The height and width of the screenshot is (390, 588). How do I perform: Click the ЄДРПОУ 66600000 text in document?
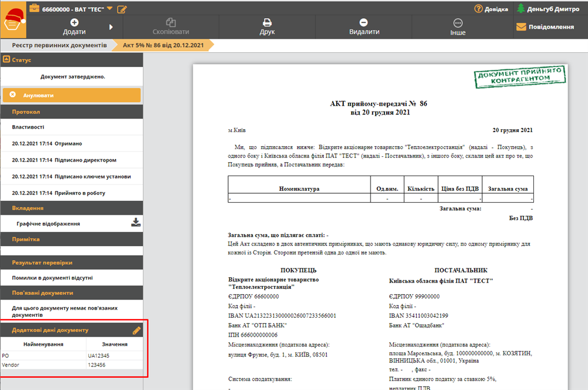253,297
